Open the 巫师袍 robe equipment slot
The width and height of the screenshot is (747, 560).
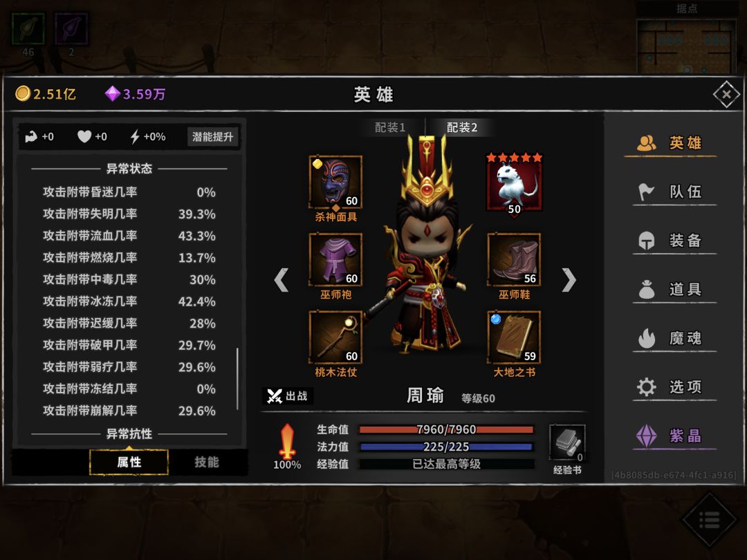(x=335, y=259)
